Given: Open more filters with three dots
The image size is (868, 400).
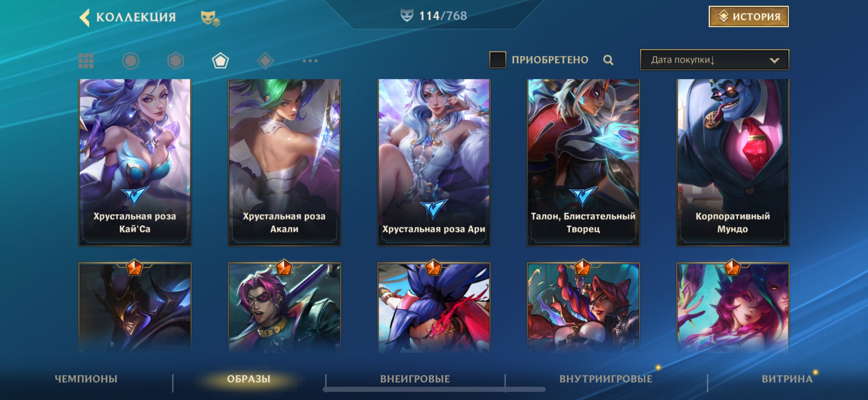Looking at the screenshot, I should tap(310, 61).
